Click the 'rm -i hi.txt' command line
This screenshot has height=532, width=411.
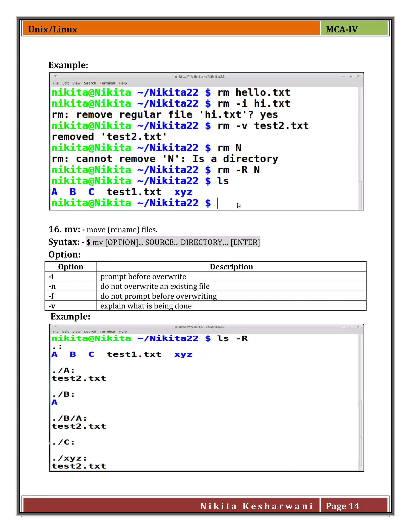point(171,104)
